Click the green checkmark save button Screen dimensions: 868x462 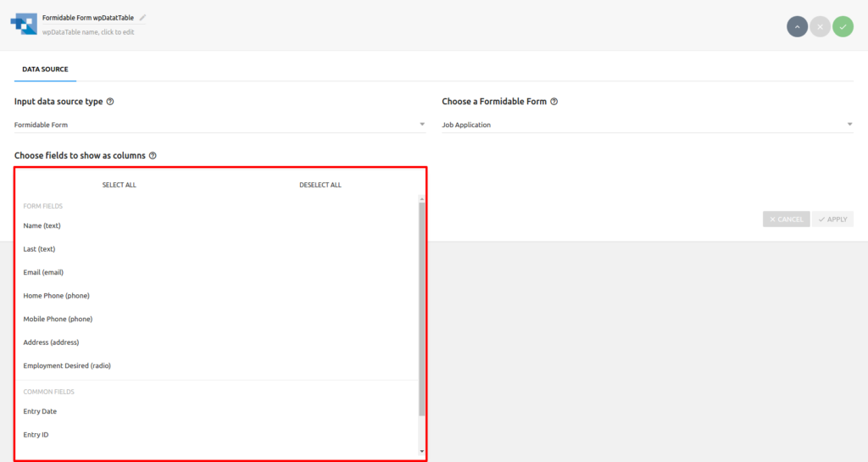coord(843,26)
